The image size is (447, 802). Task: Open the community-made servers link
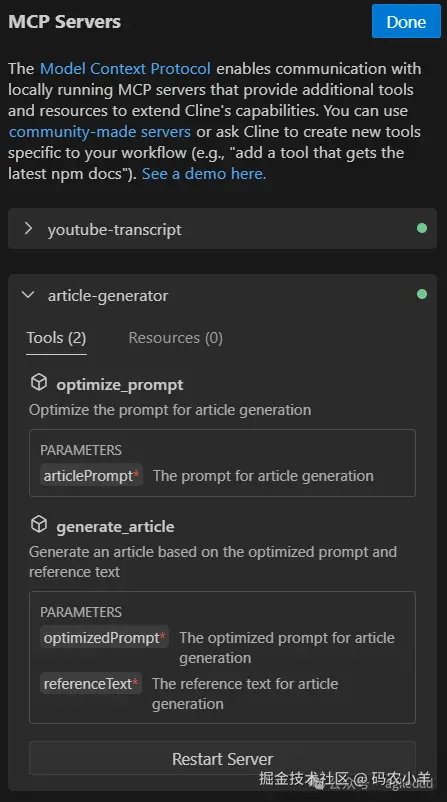[x=100, y=132]
